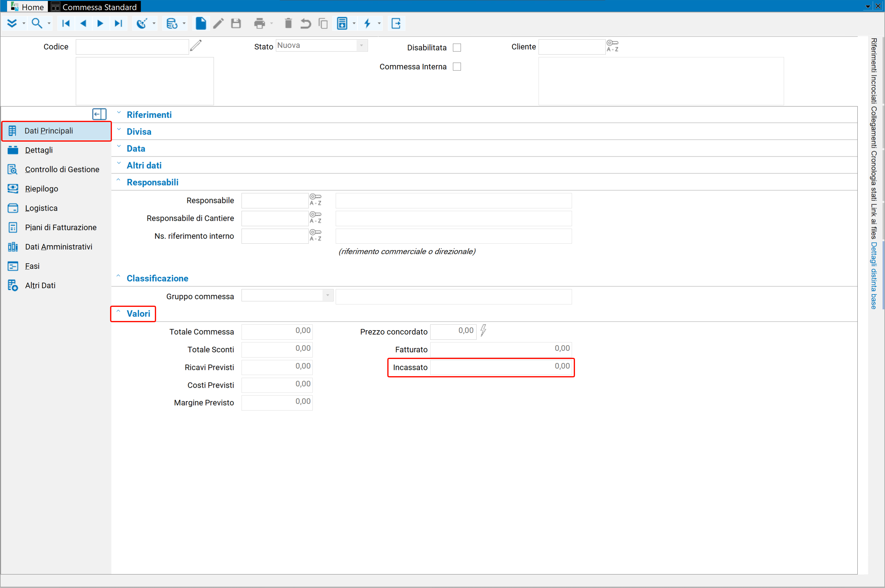Create a new document icon
This screenshot has width=885, height=588.
pos(201,23)
